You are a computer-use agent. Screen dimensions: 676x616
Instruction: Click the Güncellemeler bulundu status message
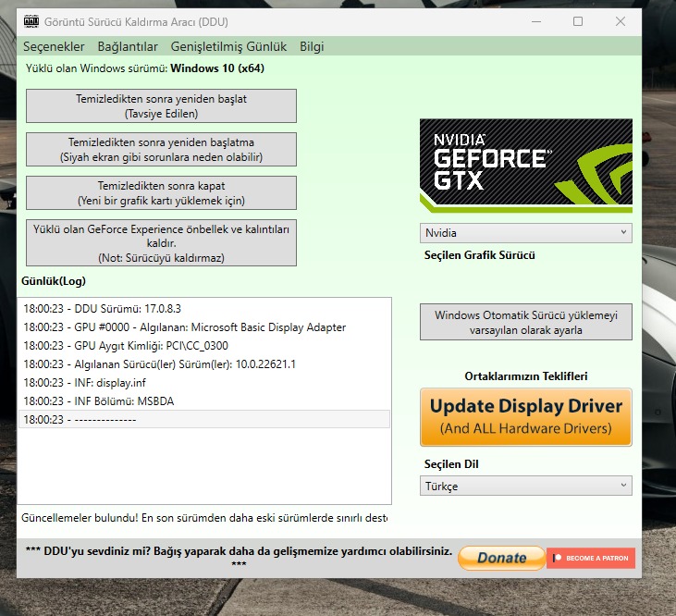point(204,518)
